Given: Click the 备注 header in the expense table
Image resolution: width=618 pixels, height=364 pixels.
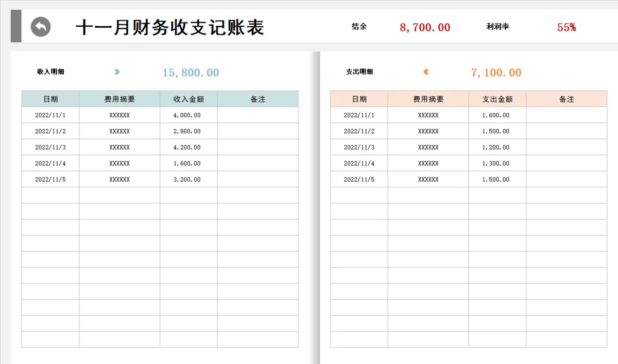Looking at the screenshot, I should (566, 99).
